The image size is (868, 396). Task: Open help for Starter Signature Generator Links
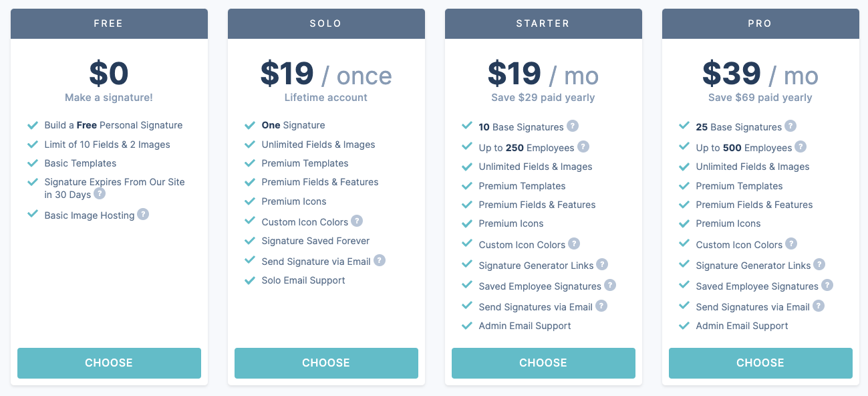(602, 264)
